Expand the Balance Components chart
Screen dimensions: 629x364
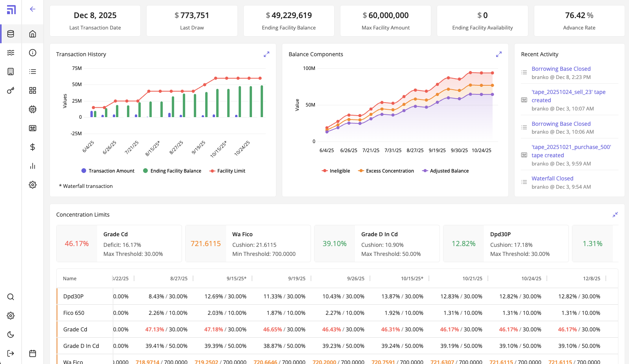[499, 54]
